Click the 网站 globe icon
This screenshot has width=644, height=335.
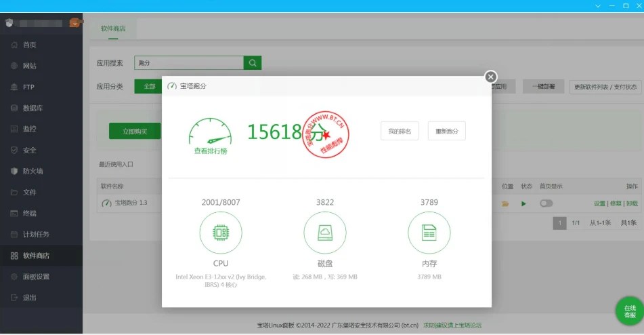coord(14,66)
